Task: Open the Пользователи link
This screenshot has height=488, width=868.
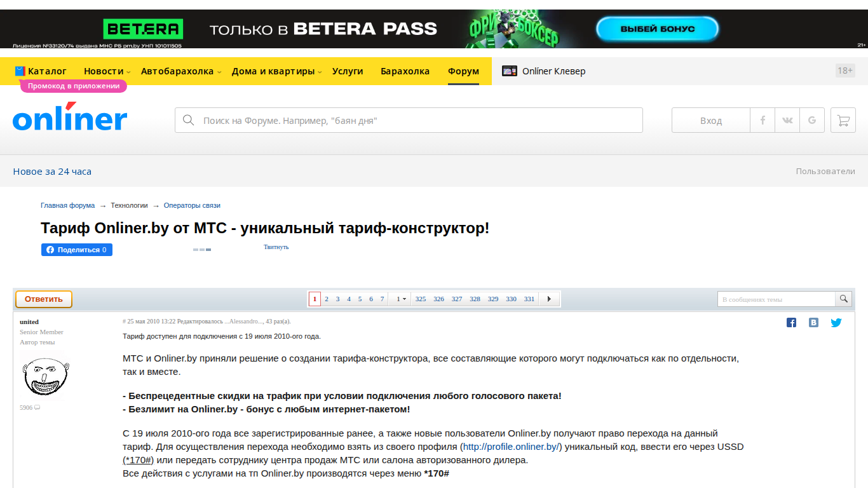Action: [x=825, y=172]
